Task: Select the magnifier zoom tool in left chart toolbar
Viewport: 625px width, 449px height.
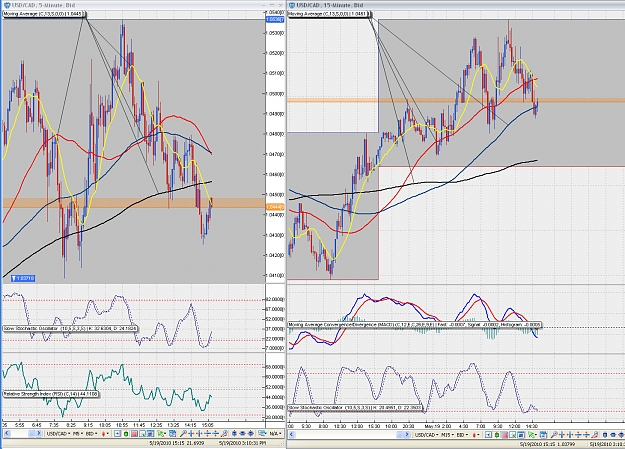Action: 183,433
